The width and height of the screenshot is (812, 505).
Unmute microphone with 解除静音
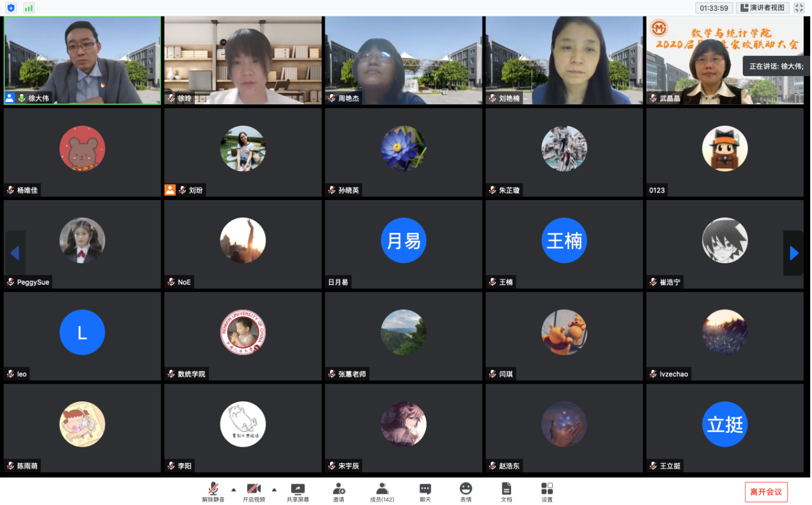point(213,492)
